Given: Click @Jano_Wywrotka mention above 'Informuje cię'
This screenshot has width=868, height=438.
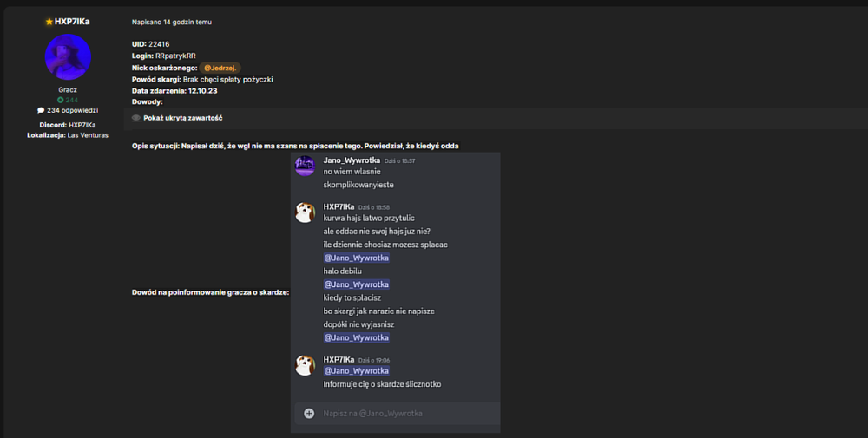Looking at the screenshot, I should pyautogui.click(x=357, y=370).
